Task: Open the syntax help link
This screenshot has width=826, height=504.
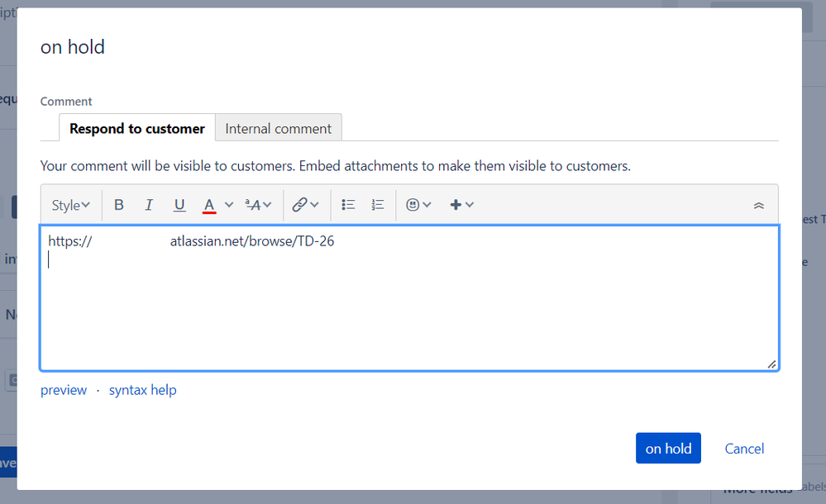Action: click(x=142, y=390)
